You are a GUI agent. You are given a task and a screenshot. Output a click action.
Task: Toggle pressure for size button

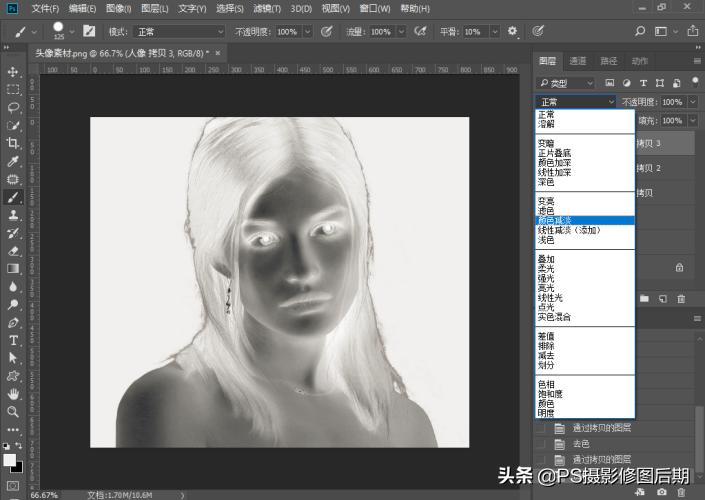tap(538, 31)
